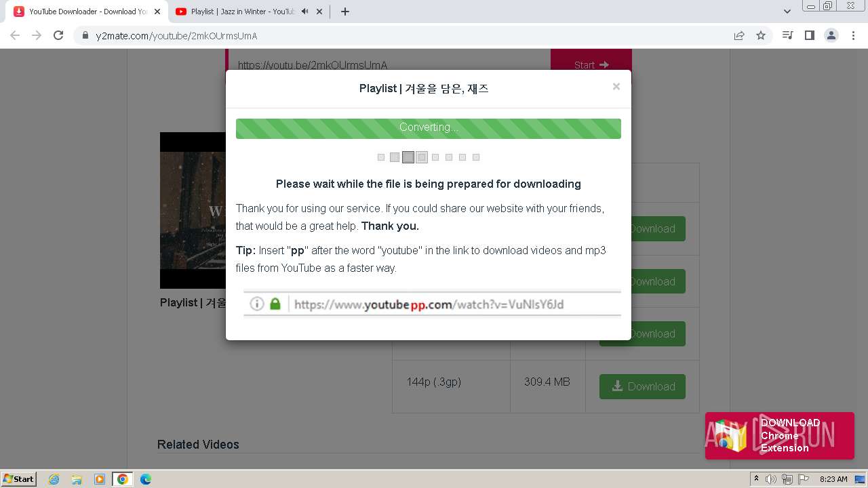This screenshot has height=488, width=868.
Task: Open a new browser tab
Action: point(344,12)
